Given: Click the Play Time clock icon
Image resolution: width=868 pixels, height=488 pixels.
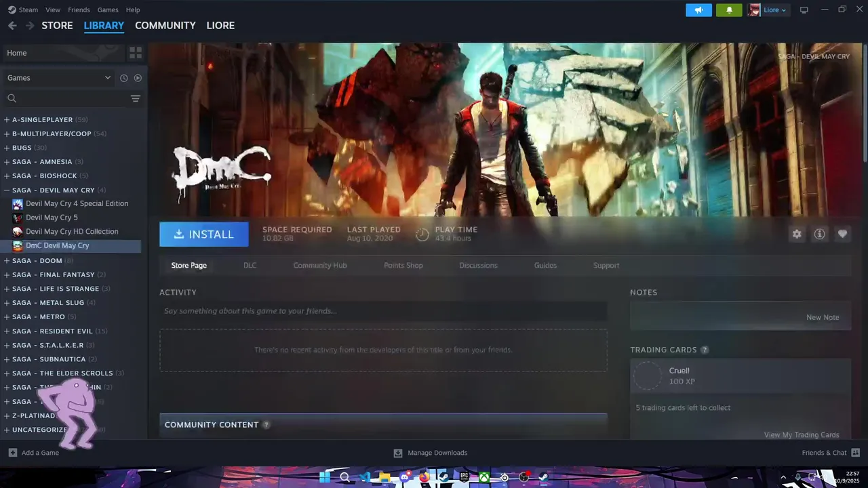Looking at the screenshot, I should (x=422, y=234).
